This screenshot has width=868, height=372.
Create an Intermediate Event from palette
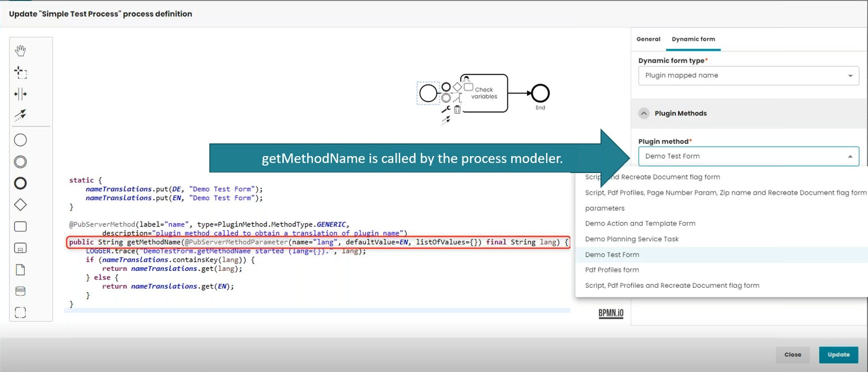(x=20, y=162)
